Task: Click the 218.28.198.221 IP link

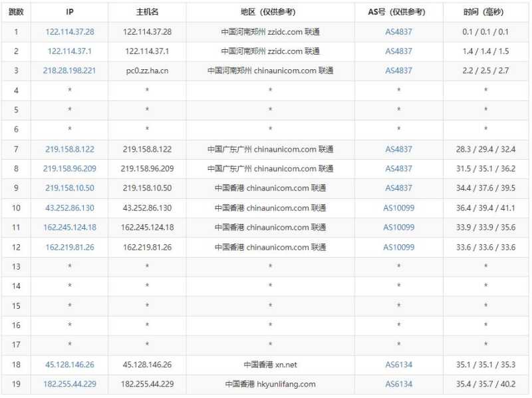Action: (70, 71)
